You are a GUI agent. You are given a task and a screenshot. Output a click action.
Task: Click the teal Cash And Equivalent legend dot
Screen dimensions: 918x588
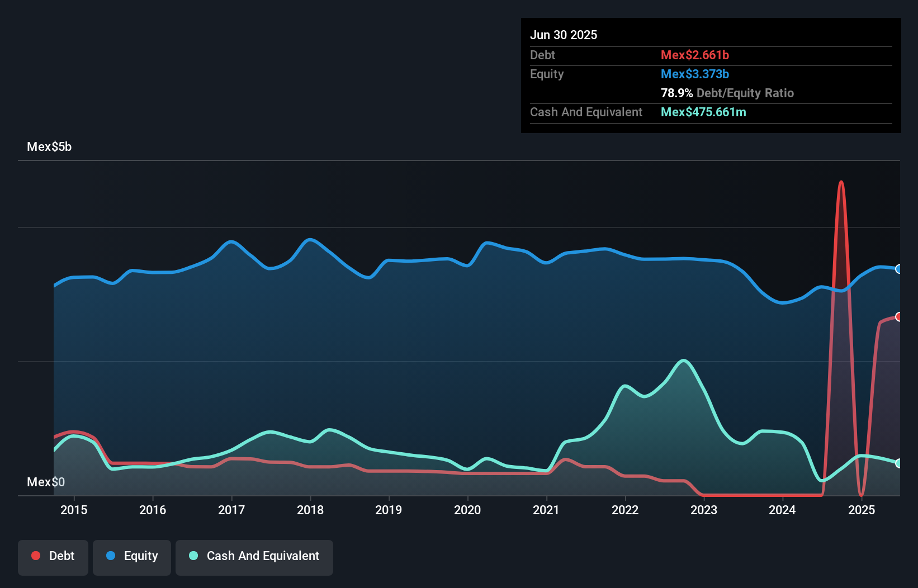[x=192, y=556]
